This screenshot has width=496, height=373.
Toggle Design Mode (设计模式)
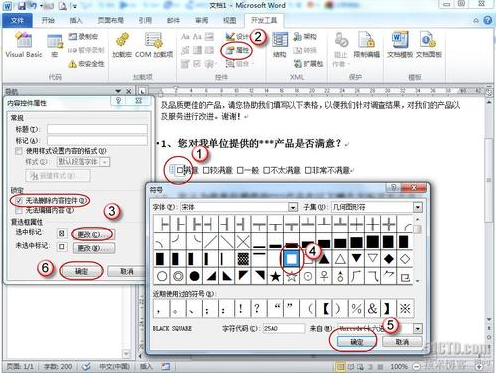pyautogui.click(x=237, y=36)
